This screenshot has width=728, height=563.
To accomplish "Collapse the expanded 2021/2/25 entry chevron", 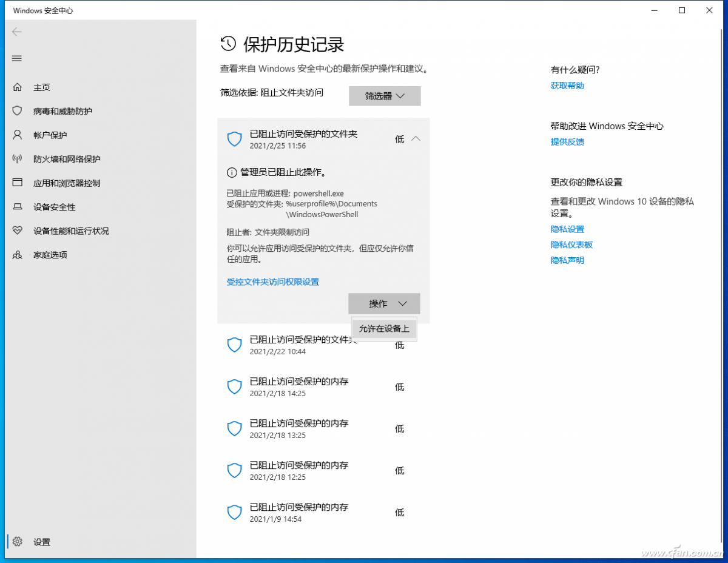I will [x=416, y=139].
